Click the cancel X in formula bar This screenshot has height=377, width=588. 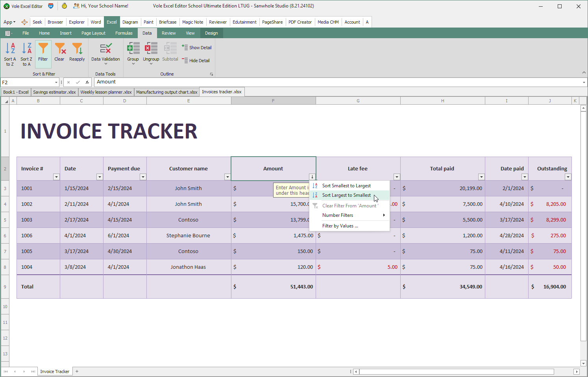pos(68,82)
